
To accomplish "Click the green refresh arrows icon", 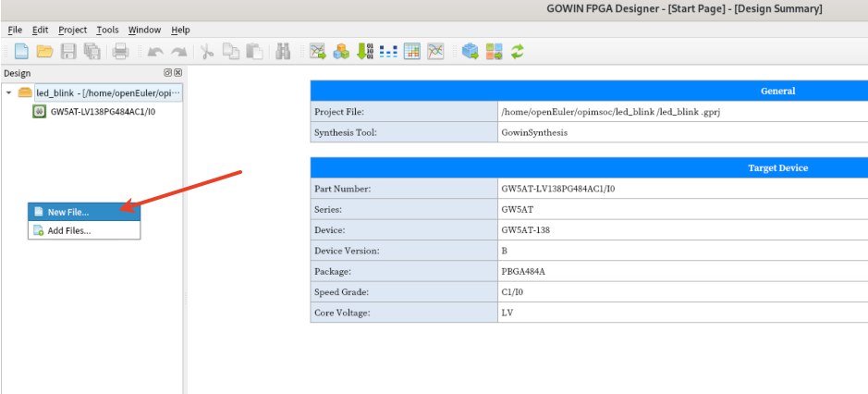I will coord(517,52).
